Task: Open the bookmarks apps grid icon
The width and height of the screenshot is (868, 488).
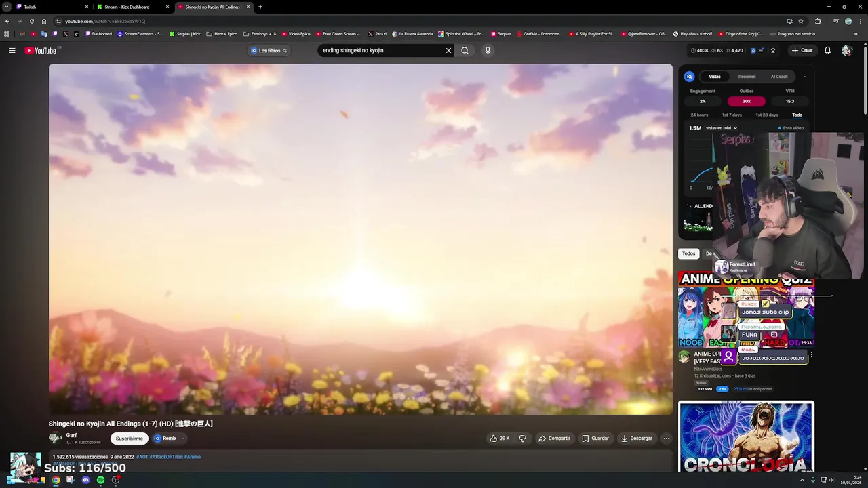Action: coord(7,34)
